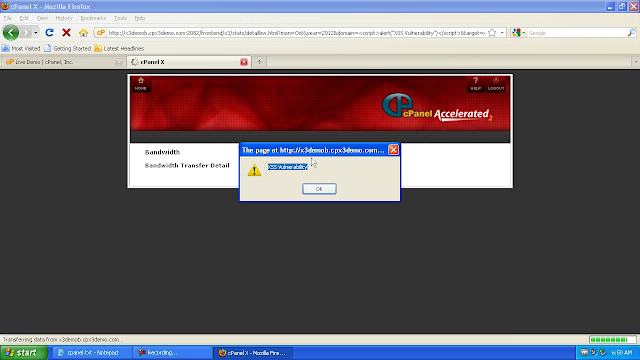The height and width of the screenshot is (360, 640).
Task: Open the cPanel HELP question mark icon
Action: click(x=476, y=84)
